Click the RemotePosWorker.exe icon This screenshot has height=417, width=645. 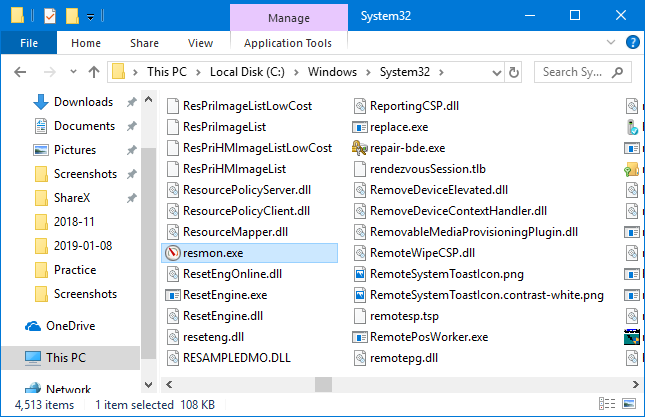pos(360,337)
